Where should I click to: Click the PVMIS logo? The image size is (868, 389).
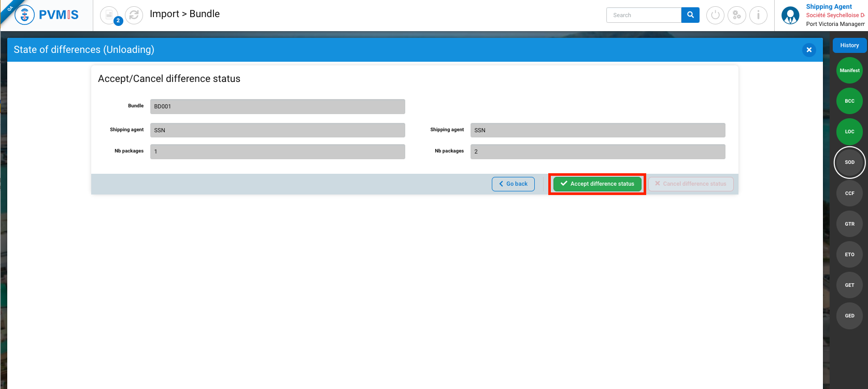coord(47,15)
